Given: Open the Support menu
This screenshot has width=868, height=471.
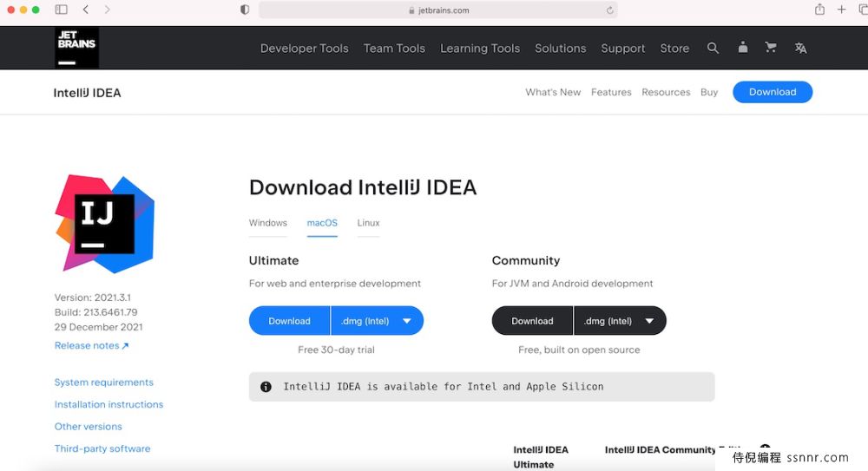Looking at the screenshot, I should (x=622, y=49).
